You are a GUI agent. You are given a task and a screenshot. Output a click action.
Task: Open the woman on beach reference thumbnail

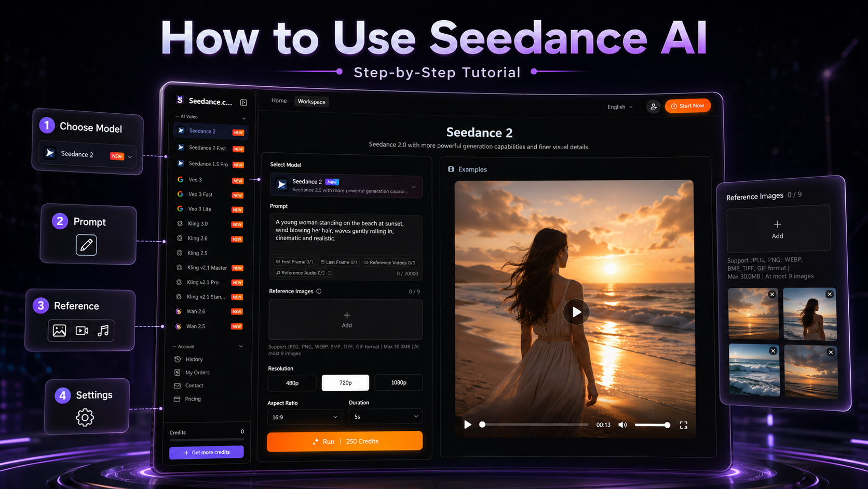pos(809,314)
